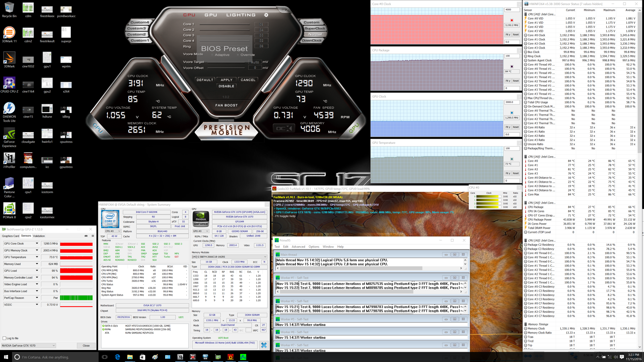
Task: Open PerfCap Reason sensor dropdown
Action: (37, 298)
